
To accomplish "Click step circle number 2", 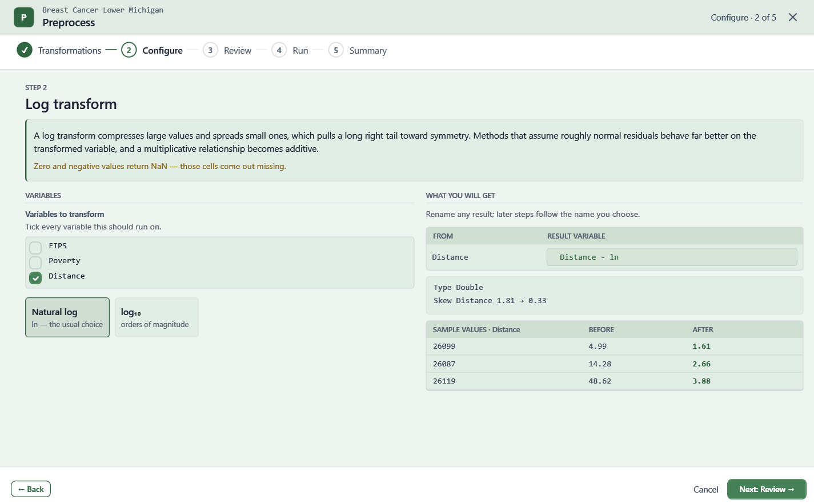I will pyautogui.click(x=129, y=50).
